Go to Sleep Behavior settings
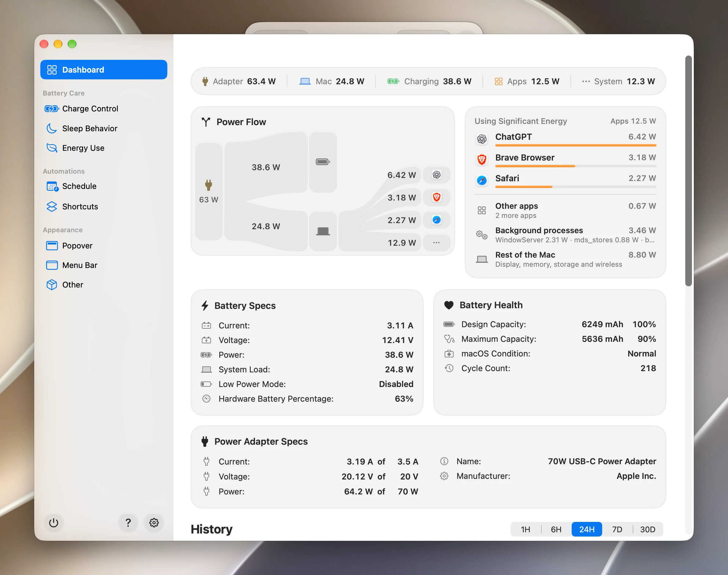 pyautogui.click(x=104, y=128)
